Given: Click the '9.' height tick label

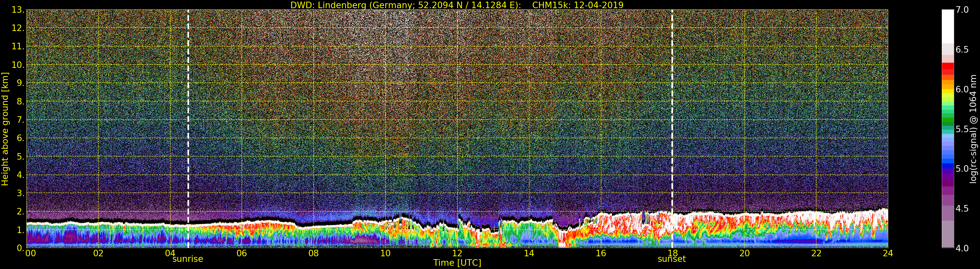Looking at the screenshot, I should [20, 83].
